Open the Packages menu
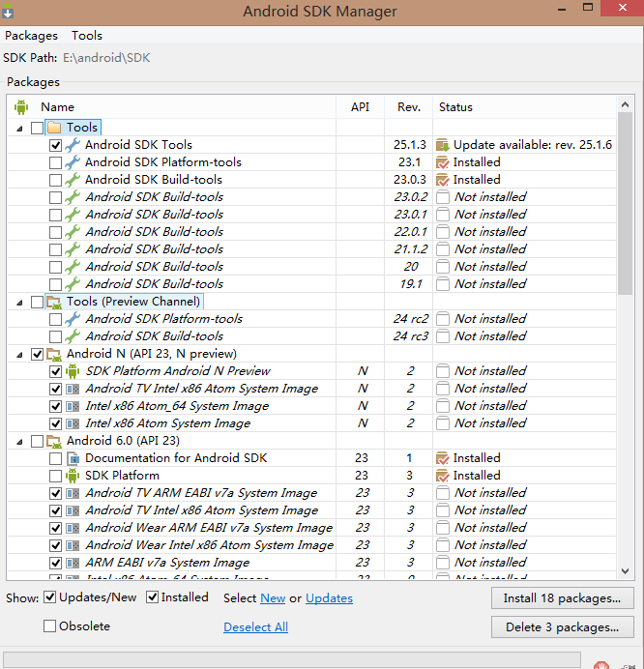 31,36
